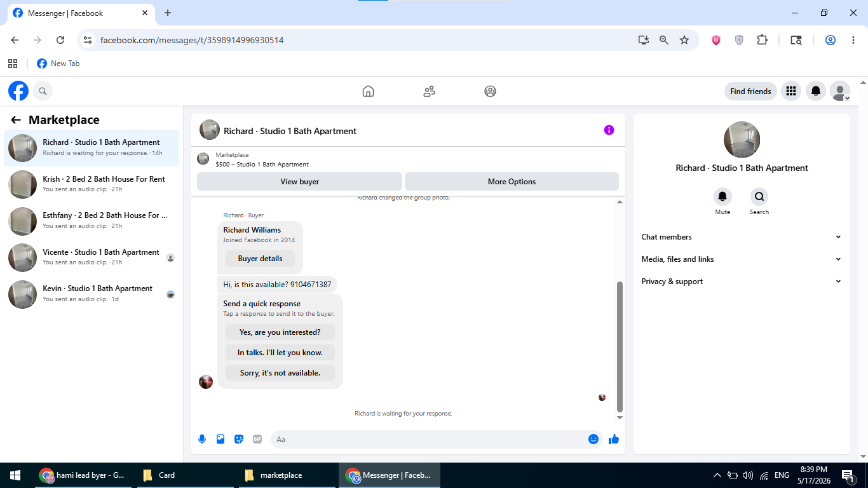The width and height of the screenshot is (868, 488).
Task: Send quick response "Yes, are you interested?"
Action: point(280,332)
